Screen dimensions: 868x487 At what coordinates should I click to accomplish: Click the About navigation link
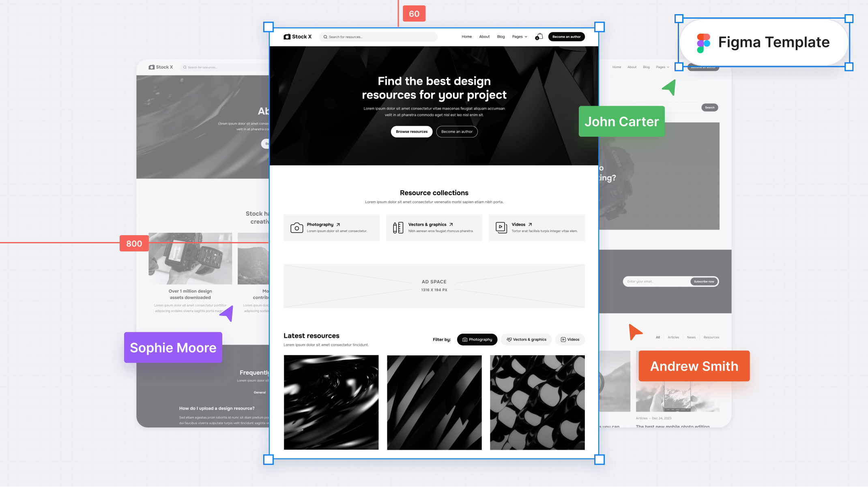point(484,37)
